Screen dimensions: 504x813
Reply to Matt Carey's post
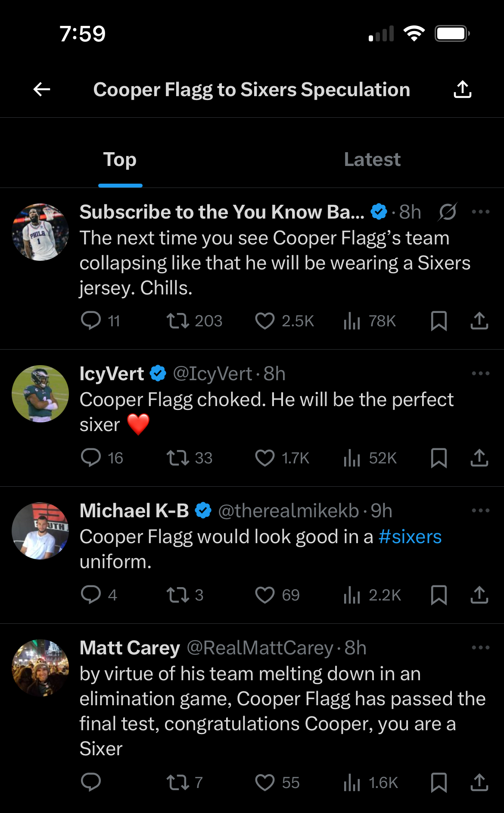tap(91, 782)
